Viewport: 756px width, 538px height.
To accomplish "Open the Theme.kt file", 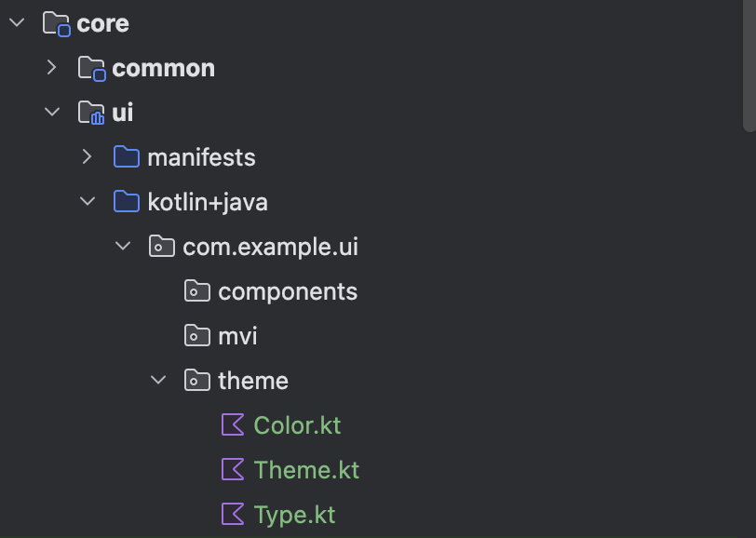I will 306,470.
